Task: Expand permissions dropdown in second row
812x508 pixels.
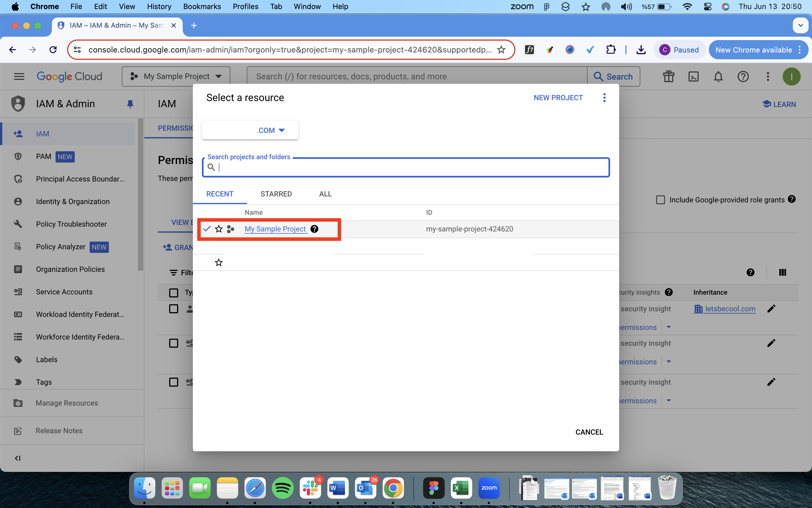Action: click(668, 362)
